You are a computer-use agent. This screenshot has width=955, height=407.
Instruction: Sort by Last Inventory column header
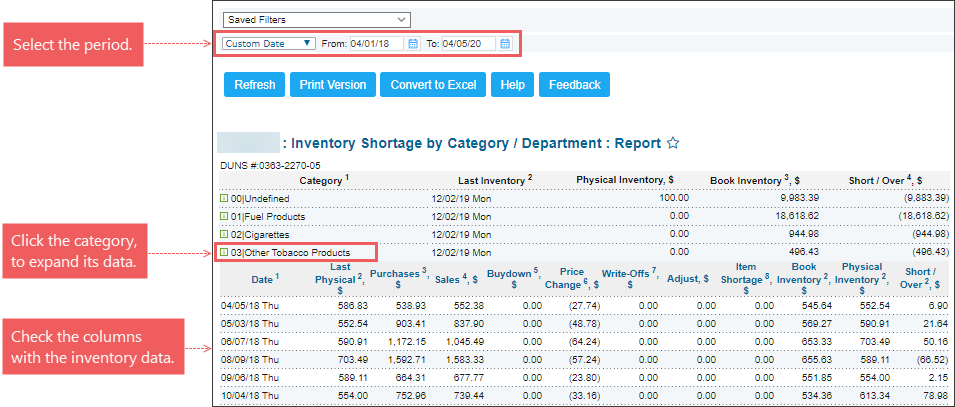[x=495, y=180]
